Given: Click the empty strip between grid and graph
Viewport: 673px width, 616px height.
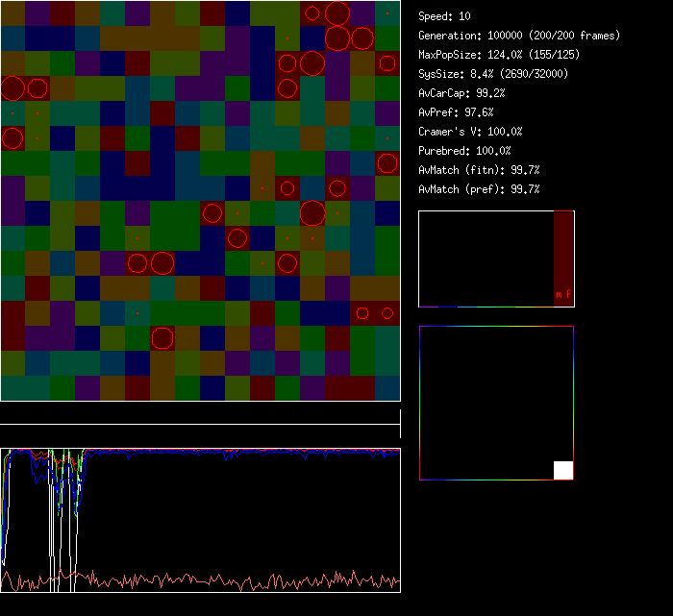Looking at the screenshot, I should [x=200, y=414].
